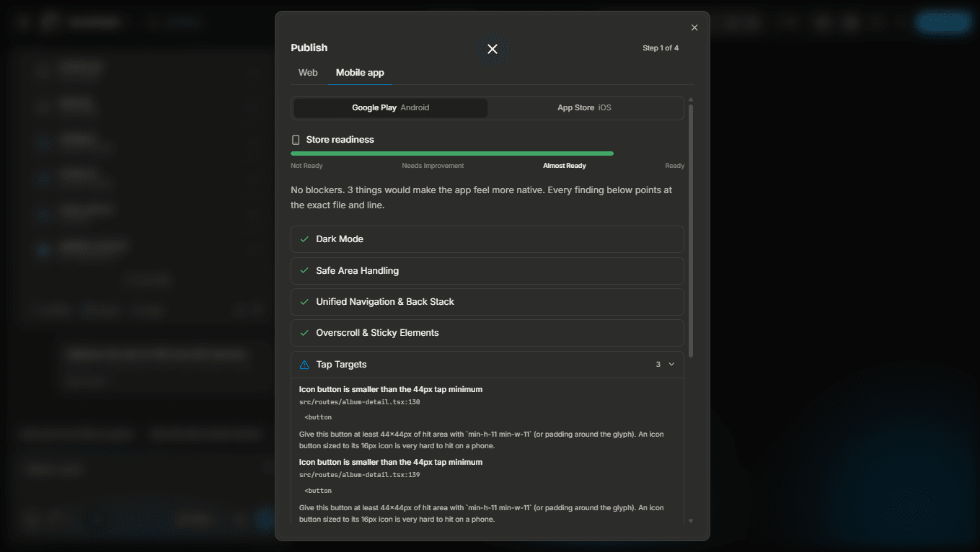This screenshot has height=552, width=980.
Task: Choose the App Store iOS platform
Action: (584, 108)
